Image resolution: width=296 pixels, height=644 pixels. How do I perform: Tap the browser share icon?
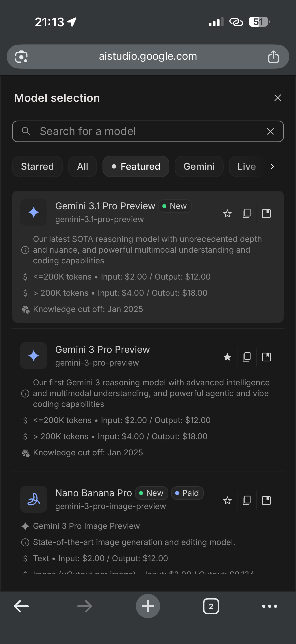pyautogui.click(x=273, y=57)
